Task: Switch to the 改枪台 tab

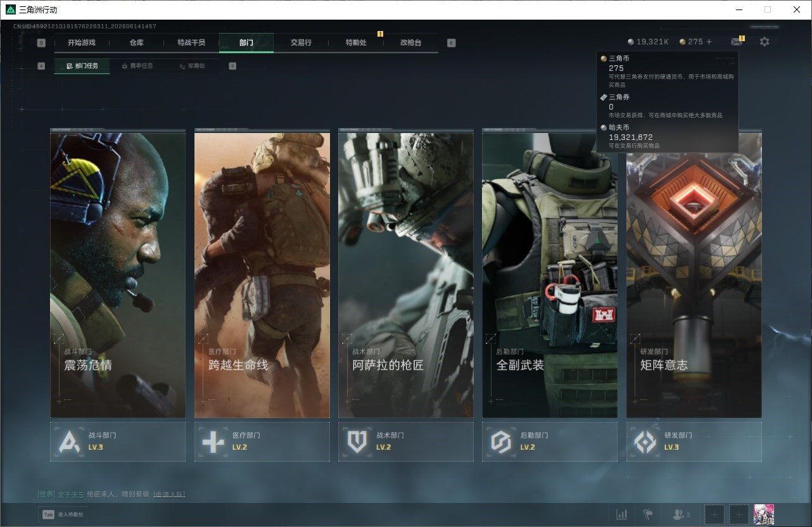Action: tap(410, 42)
